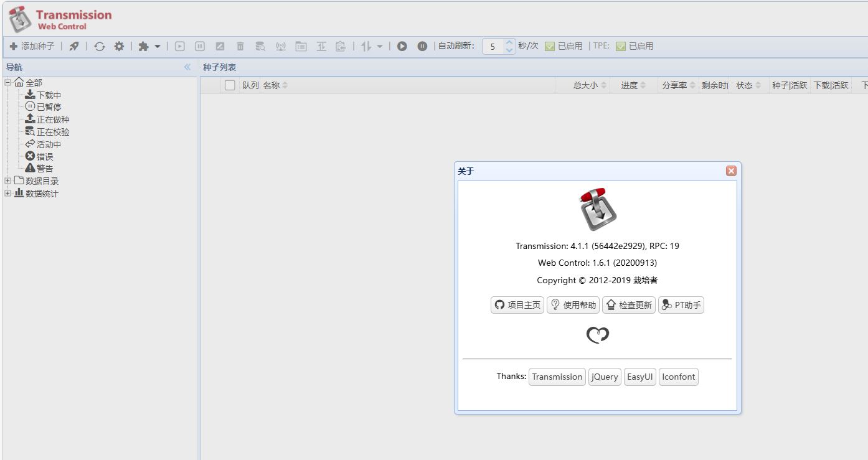Screen dimensions: 868x460
Task: Expand the 数据目录 tree node
Action: point(7,181)
